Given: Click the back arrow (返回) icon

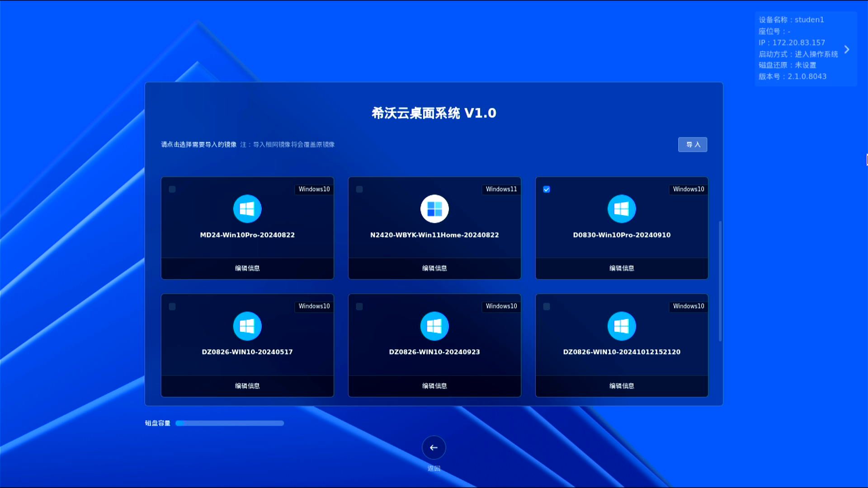Looking at the screenshot, I should coord(434,447).
